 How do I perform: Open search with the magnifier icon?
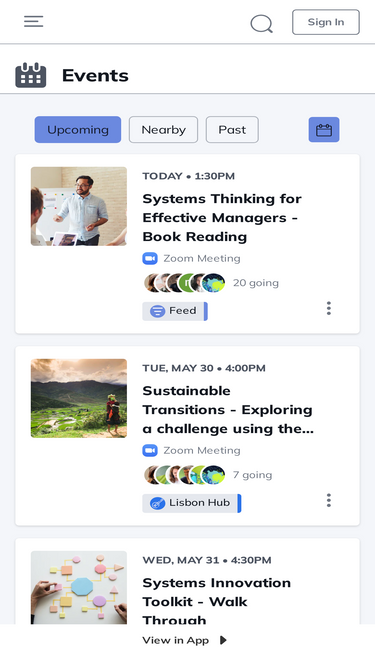click(261, 24)
